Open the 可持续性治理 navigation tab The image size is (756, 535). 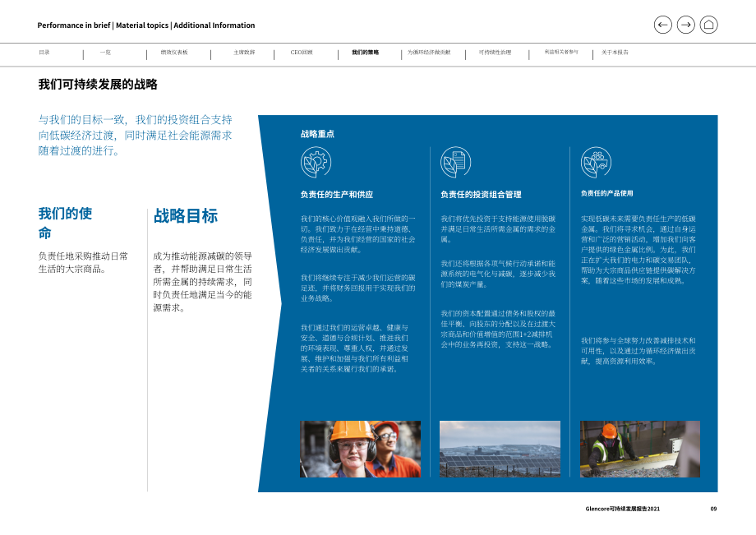point(495,53)
